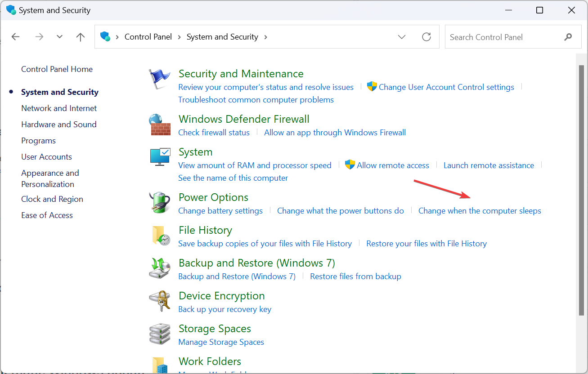The image size is (588, 374).
Task: Open the Storage Spaces drives icon
Action: [160, 334]
